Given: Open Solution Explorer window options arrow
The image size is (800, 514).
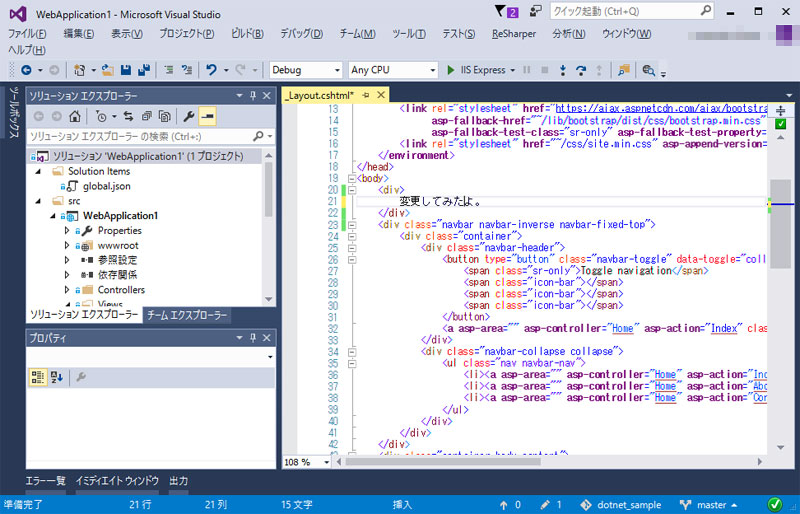Looking at the screenshot, I should coord(239,95).
